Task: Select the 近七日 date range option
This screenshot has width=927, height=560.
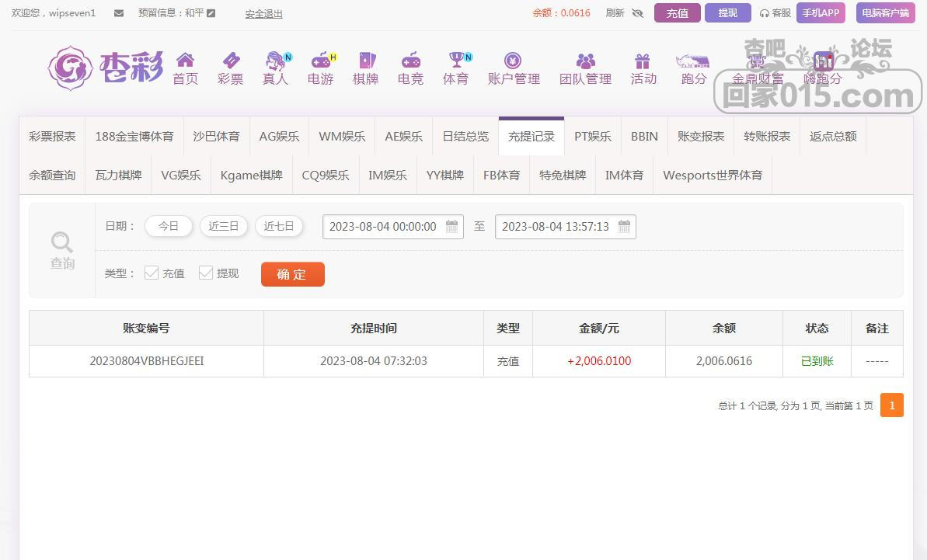Action: click(278, 226)
